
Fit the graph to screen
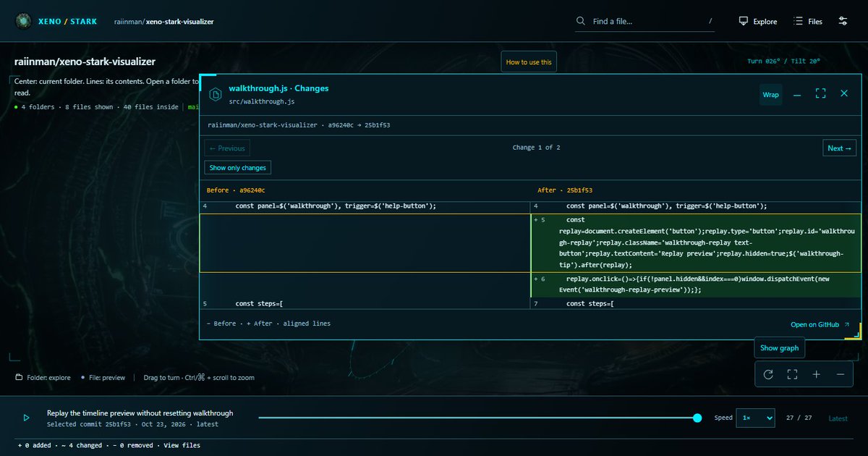[x=792, y=374]
